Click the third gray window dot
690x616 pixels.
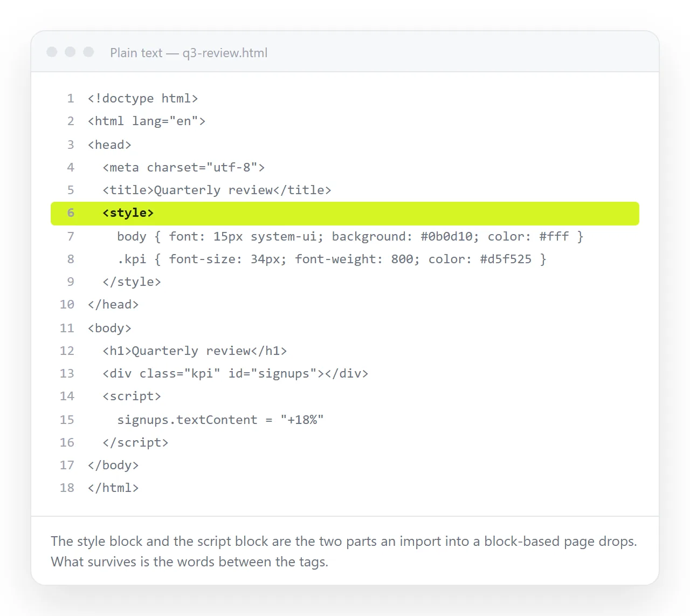88,52
